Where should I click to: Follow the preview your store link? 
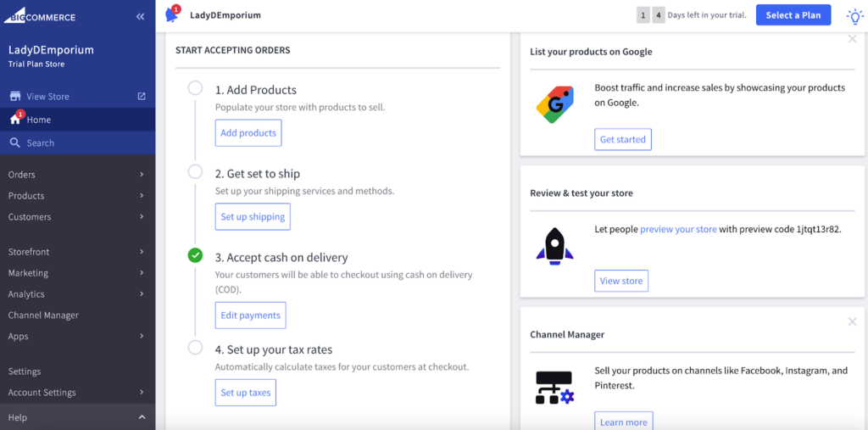(x=678, y=230)
